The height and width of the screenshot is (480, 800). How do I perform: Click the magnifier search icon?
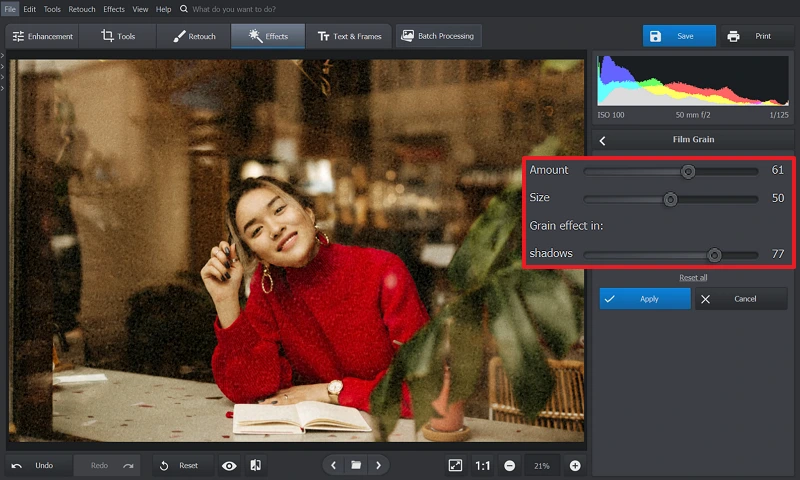tap(184, 9)
